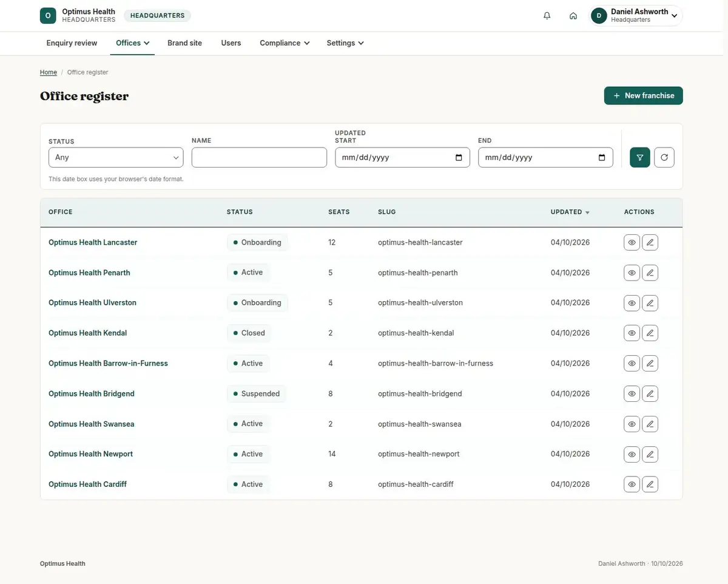Open Optimus Health Cardiff office link
728x584 pixels.
click(87, 484)
